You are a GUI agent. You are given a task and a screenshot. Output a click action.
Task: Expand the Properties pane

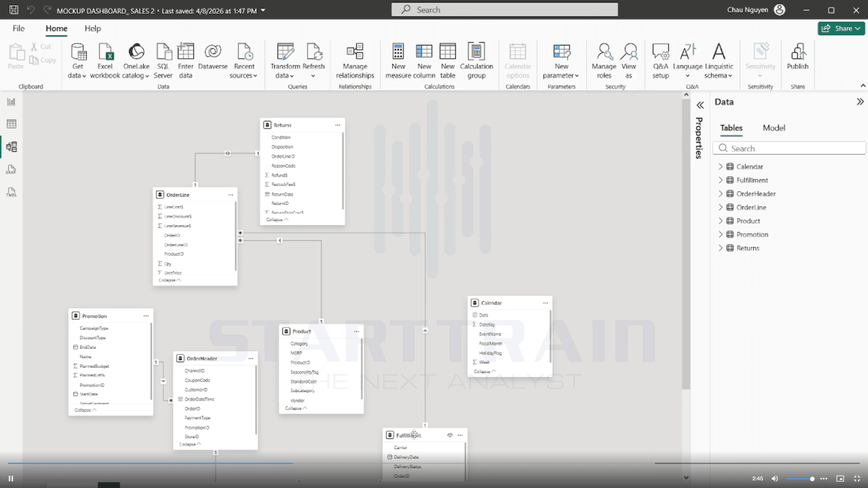pos(700,105)
